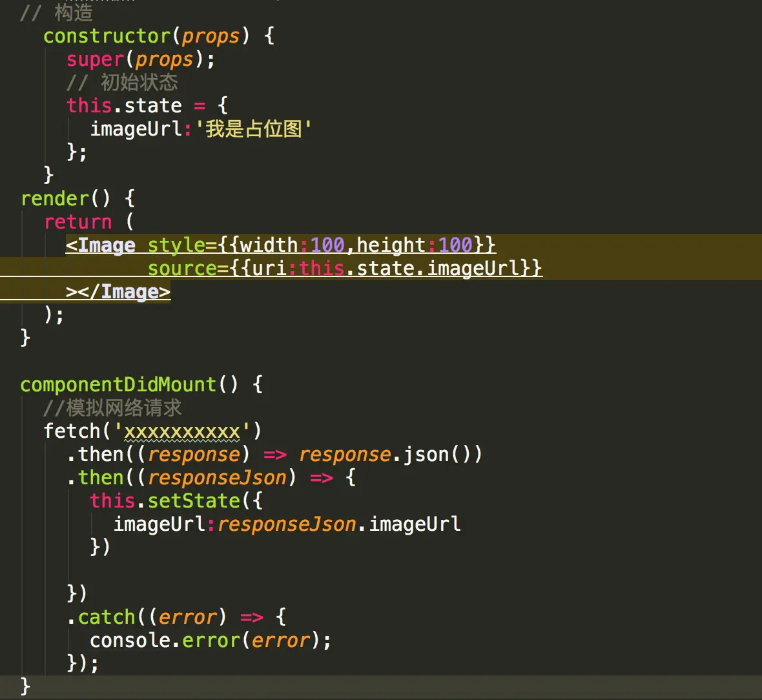The width and height of the screenshot is (762, 700).
Task: Click 'this.state.imageUrl' in the source attribute
Action: point(409,269)
